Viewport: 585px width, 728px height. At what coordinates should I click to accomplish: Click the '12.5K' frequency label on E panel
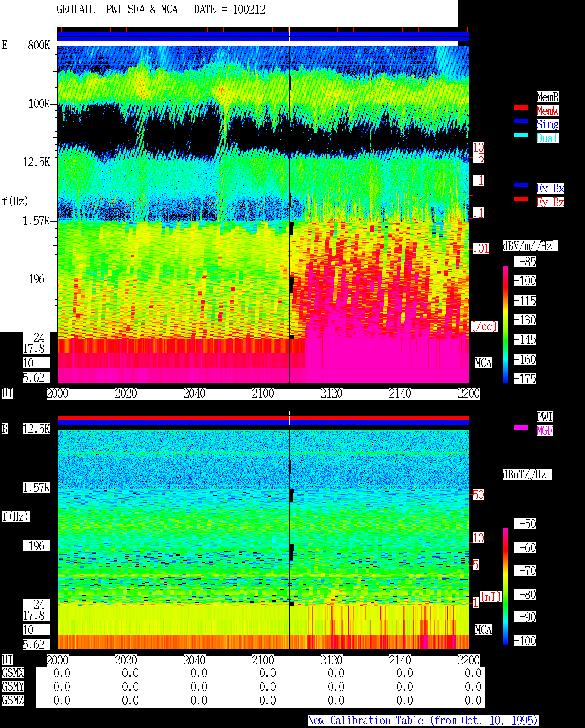[37, 162]
